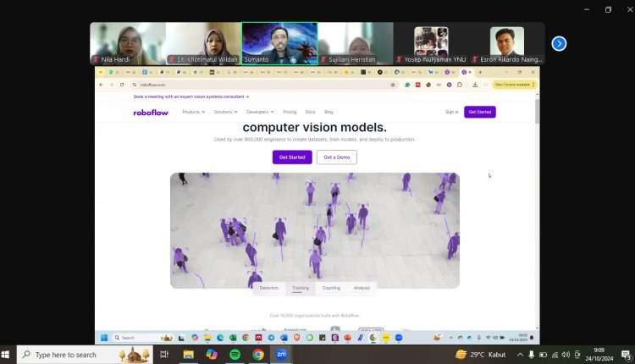Click the Zoom icon on the taskbar
Screen dimensions: 635x364
point(281,355)
